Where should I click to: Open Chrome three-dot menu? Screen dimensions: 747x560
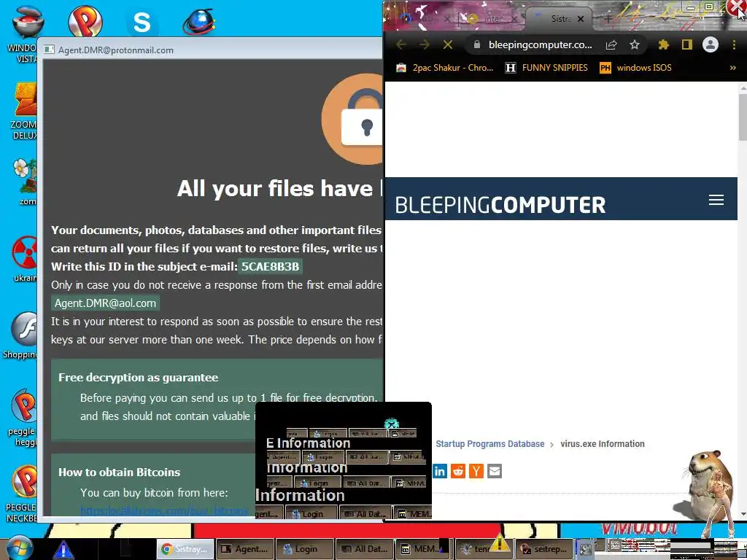click(734, 44)
